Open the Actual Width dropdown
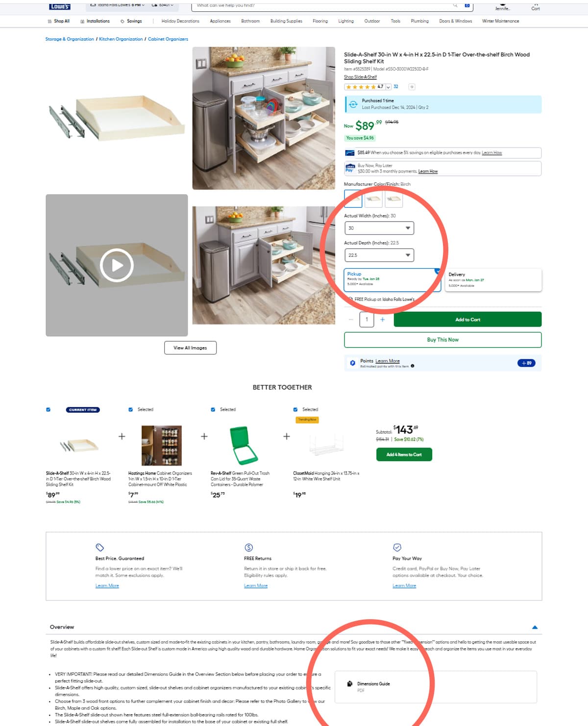 [x=379, y=228]
